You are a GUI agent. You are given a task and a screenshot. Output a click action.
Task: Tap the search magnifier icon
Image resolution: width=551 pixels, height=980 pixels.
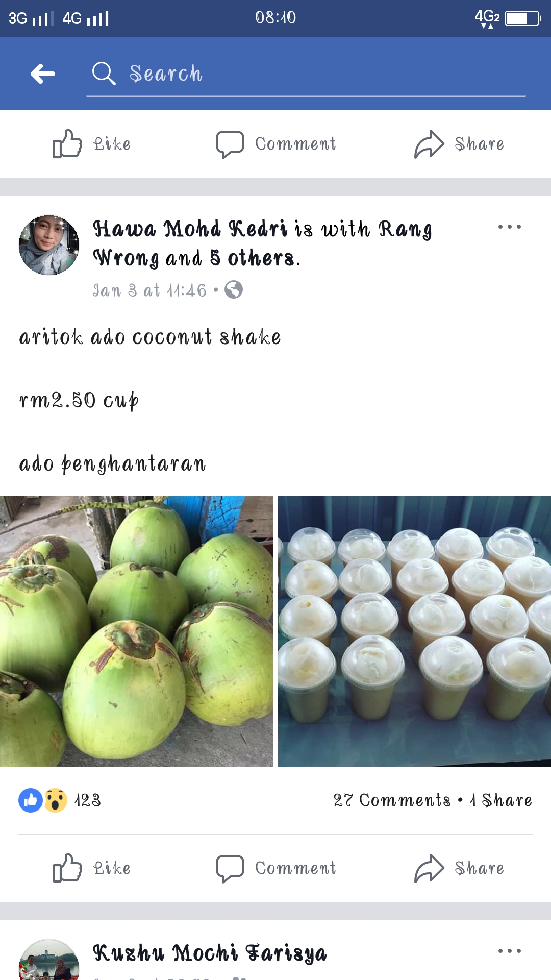(x=104, y=73)
